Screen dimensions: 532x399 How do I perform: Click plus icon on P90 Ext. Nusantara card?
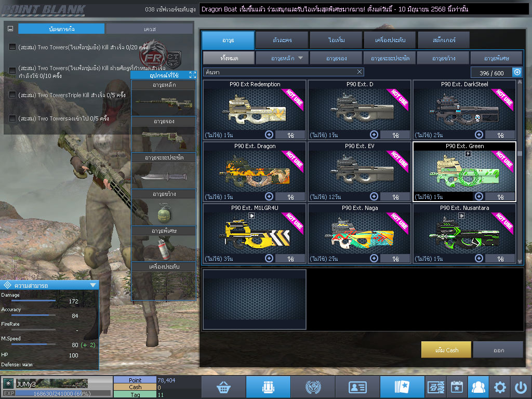point(478,258)
